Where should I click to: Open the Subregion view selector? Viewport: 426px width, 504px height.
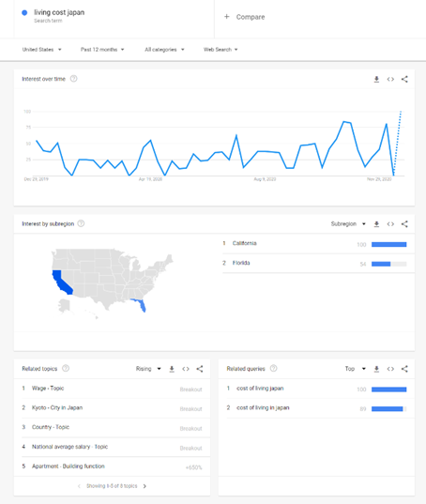348,223
